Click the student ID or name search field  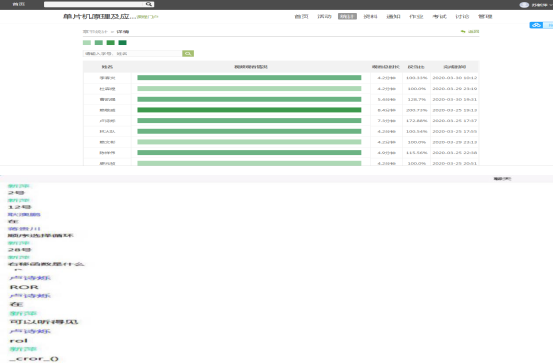coord(132,53)
